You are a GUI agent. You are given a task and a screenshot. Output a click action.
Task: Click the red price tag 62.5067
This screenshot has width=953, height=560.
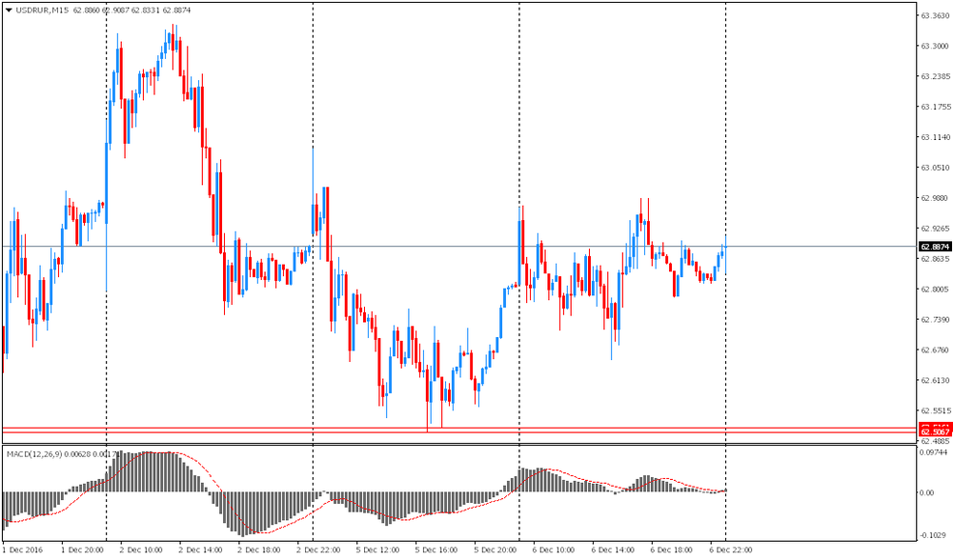tap(935, 431)
